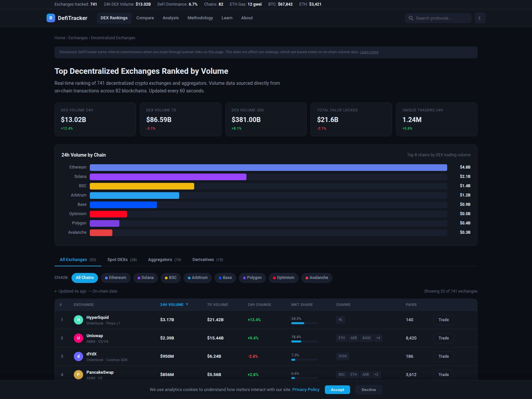Click Trade button for Uniswap
This screenshot has height=399, width=532.
point(444,338)
